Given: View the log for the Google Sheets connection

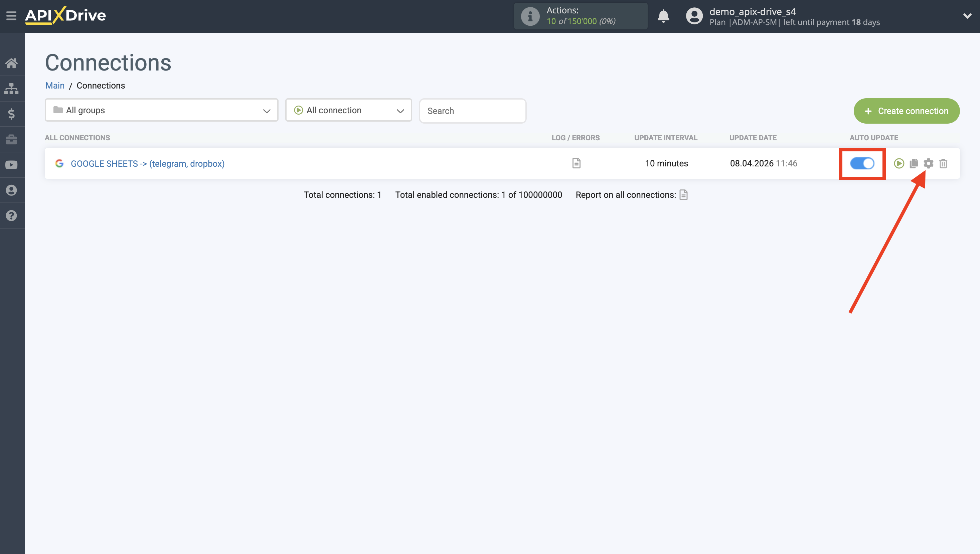Looking at the screenshot, I should (x=576, y=163).
